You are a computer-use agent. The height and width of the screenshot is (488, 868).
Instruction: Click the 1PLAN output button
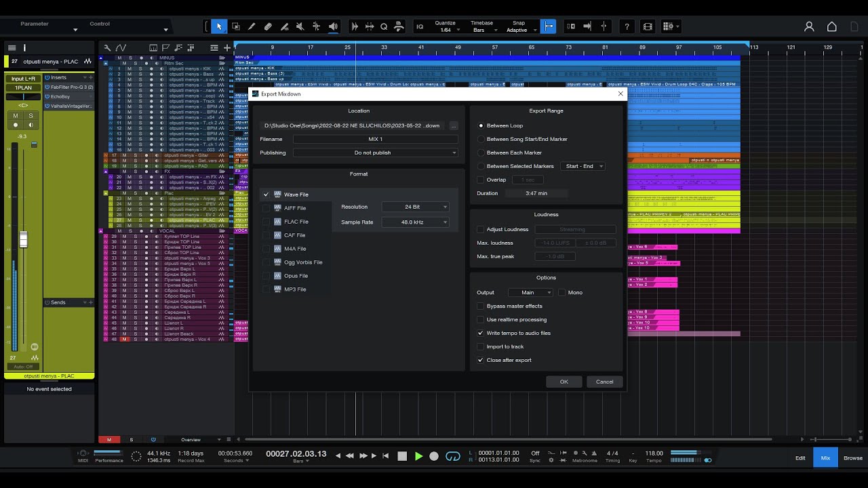tap(23, 87)
